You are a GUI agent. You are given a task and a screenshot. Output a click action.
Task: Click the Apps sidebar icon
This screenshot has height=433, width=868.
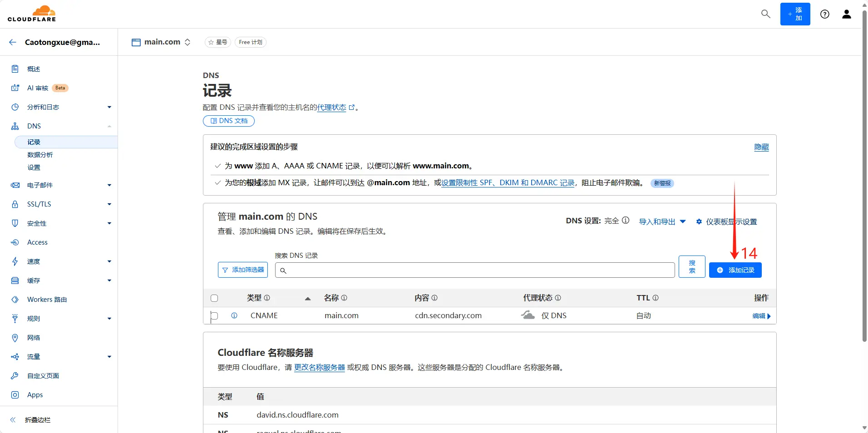pyautogui.click(x=15, y=395)
